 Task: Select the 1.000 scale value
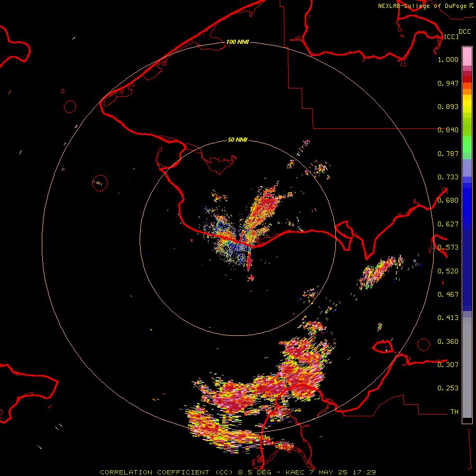point(448,59)
